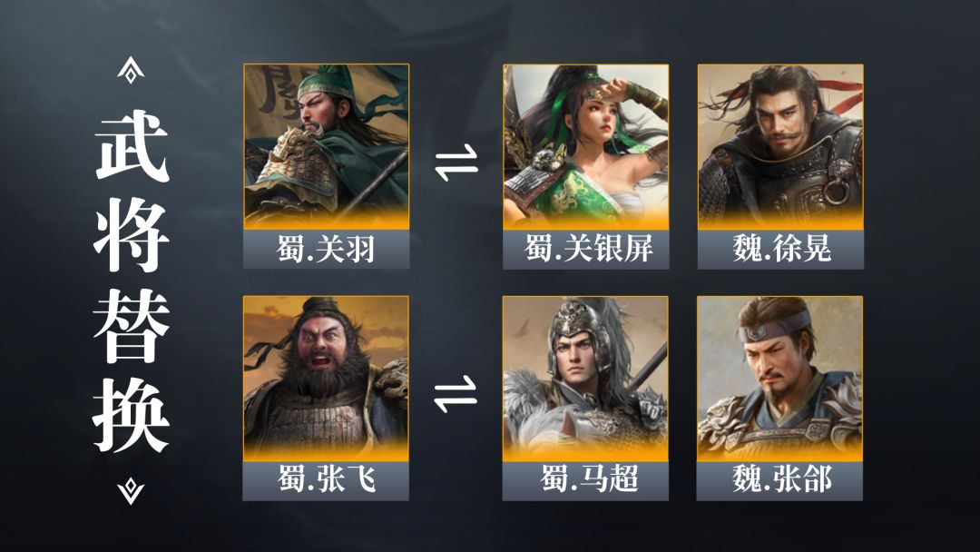Click the upper diamond ornament above 武将替换

click(x=131, y=70)
